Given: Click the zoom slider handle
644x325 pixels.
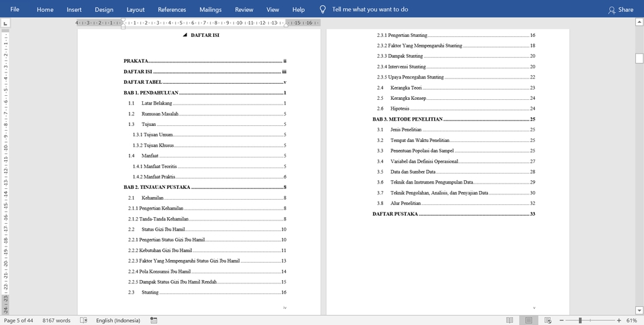Looking at the screenshot, I should (580, 320).
